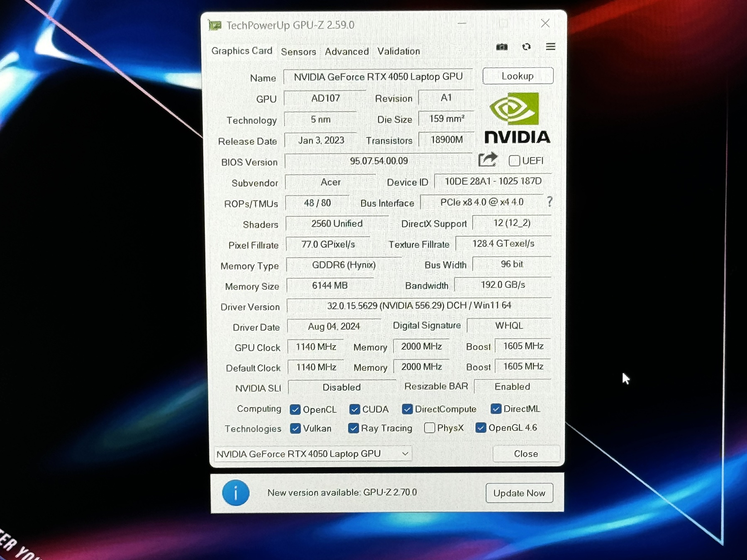Click the refresh icon
The height and width of the screenshot is (560, 747).
pyautogui.click(x=526, y=47)
